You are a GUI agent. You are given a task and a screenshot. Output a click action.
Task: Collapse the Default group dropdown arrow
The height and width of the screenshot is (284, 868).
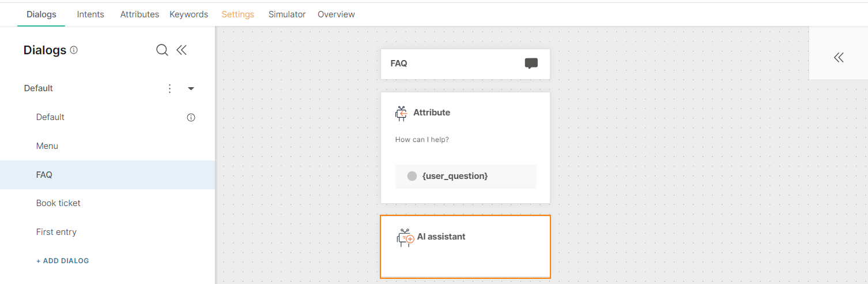(x=191, y=88)
